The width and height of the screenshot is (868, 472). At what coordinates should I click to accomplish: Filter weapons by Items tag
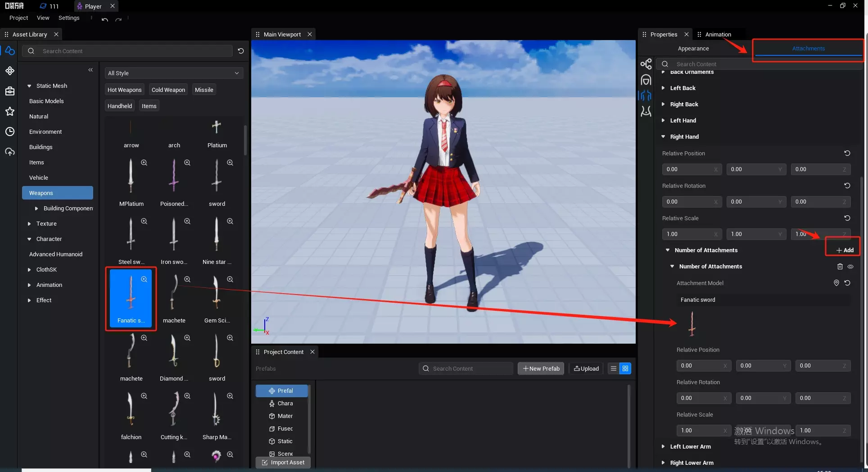click(149, 106)
